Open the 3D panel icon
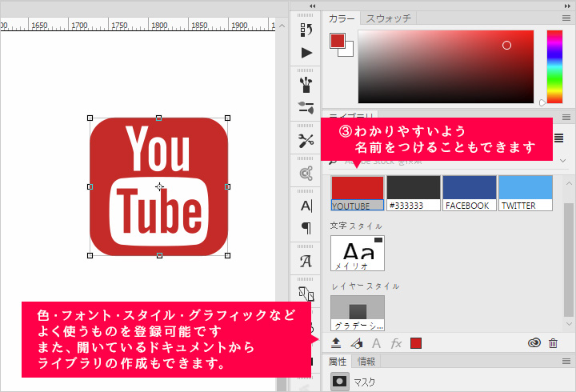This screenshot has width=576, height=392. pyautogui.click(x=306, y=294)
